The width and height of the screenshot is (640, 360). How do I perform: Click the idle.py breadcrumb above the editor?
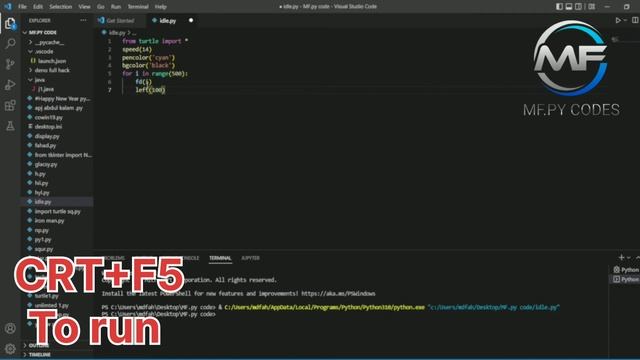(117, 32)
